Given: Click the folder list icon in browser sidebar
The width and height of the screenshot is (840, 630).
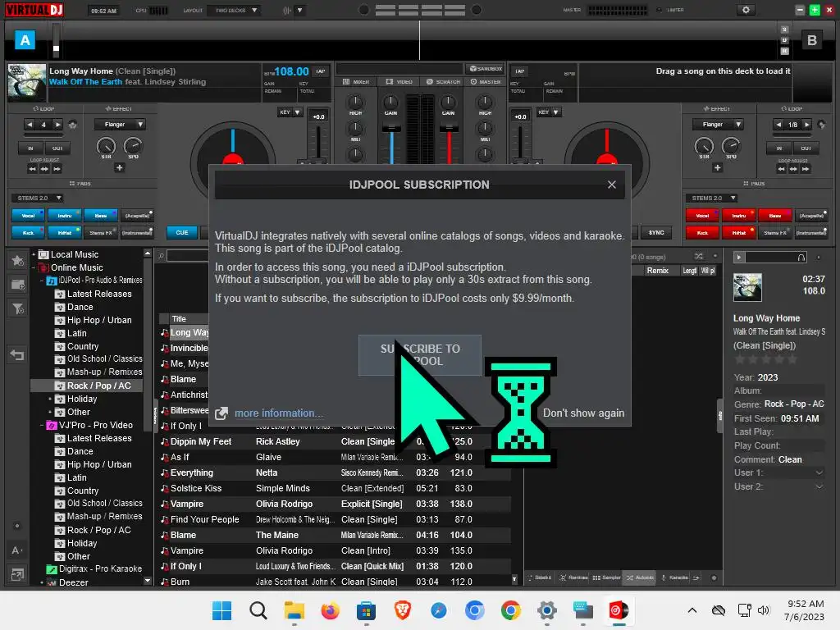Looking at the screenshot, I should (17, 285).
